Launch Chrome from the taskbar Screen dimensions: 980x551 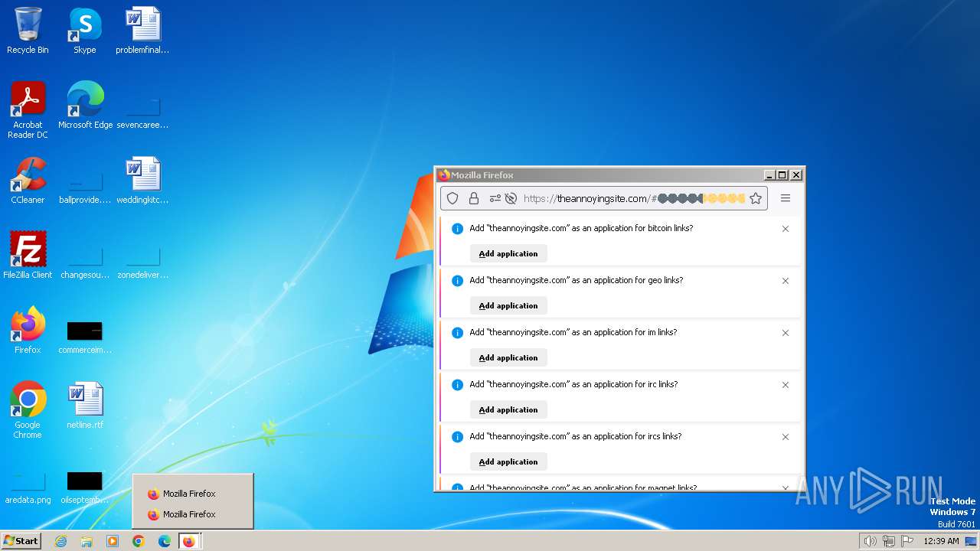coord(139,541)
